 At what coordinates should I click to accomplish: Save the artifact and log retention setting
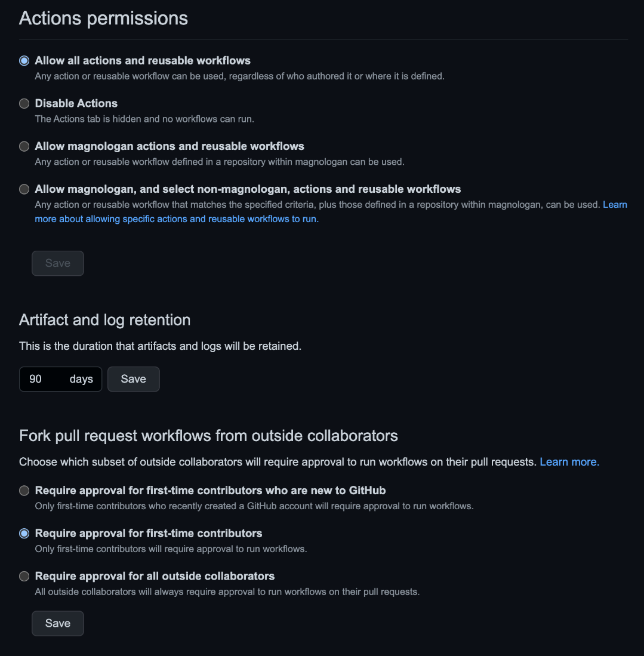[133, 379]
